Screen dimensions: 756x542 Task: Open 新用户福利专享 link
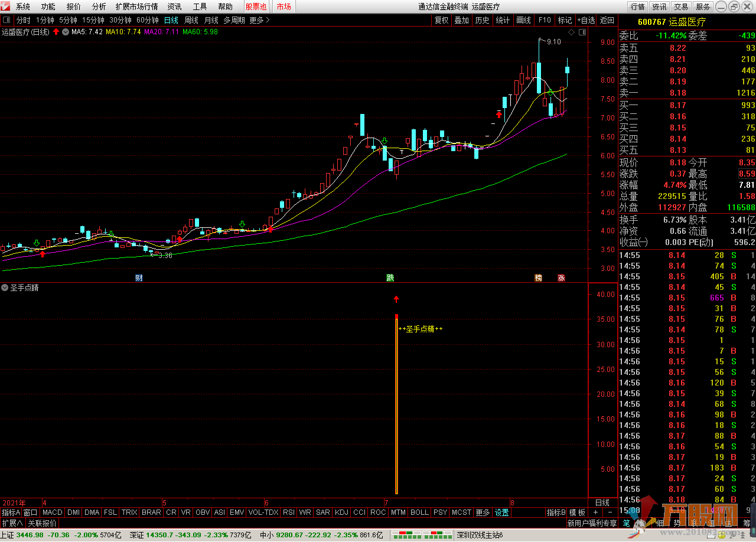pyautogui.click(x=592, y=523)
